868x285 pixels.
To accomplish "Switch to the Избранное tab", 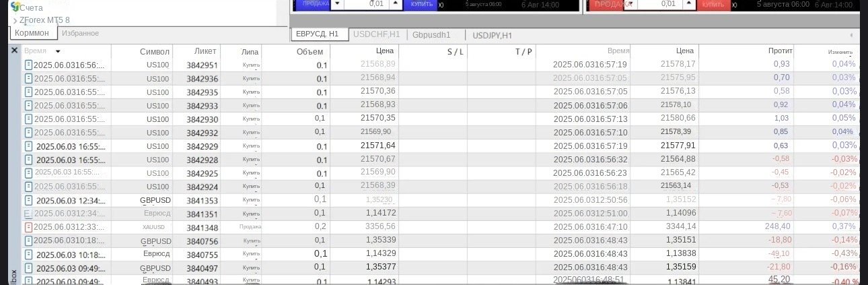I will tap(80, 33).
